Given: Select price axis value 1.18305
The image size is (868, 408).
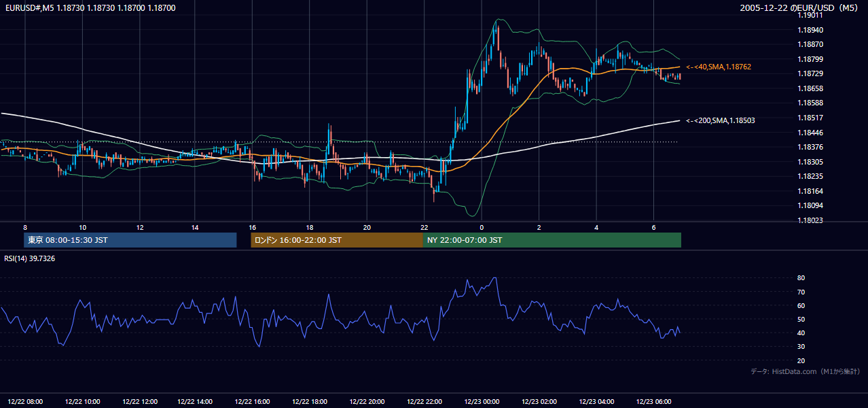Looking at the screenshot, I should 811,162.
